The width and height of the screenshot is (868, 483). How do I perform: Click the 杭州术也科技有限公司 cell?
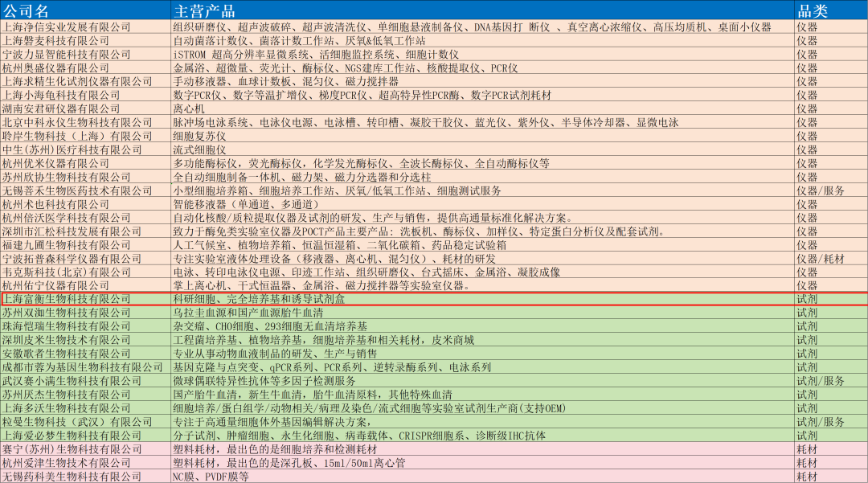[85, 204]
